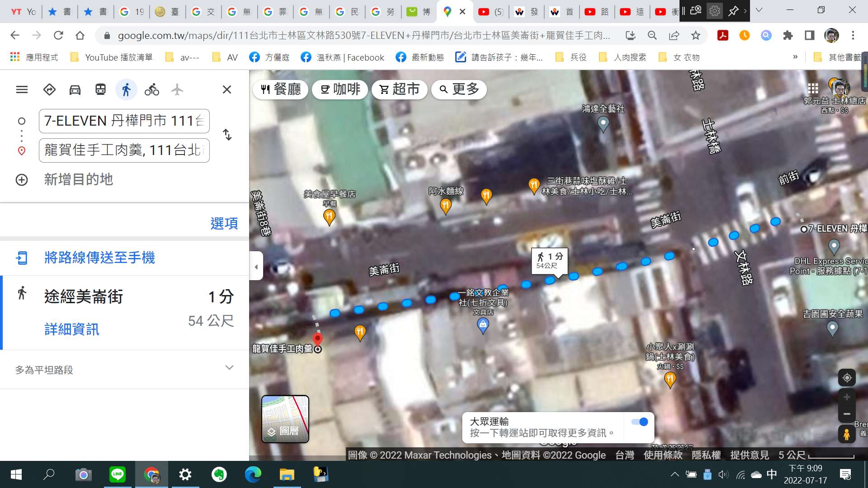
Task: Close the directions panel
Action: tap(227, 89)
